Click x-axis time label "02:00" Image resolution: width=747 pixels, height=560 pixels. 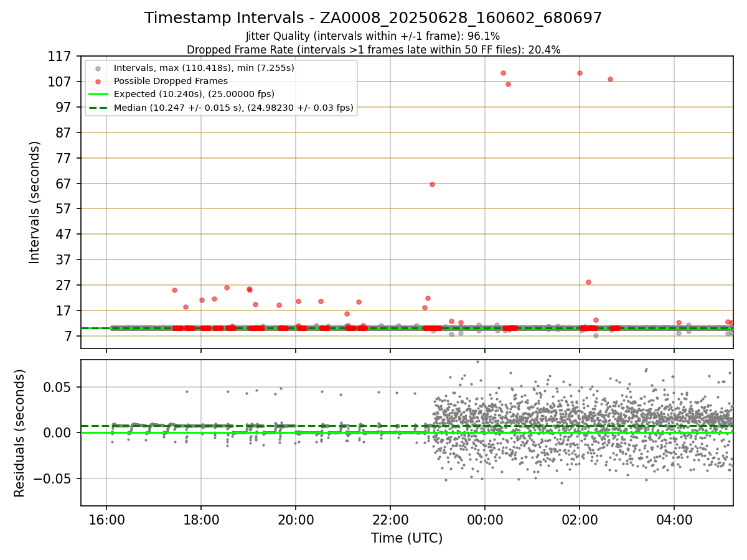580,519
